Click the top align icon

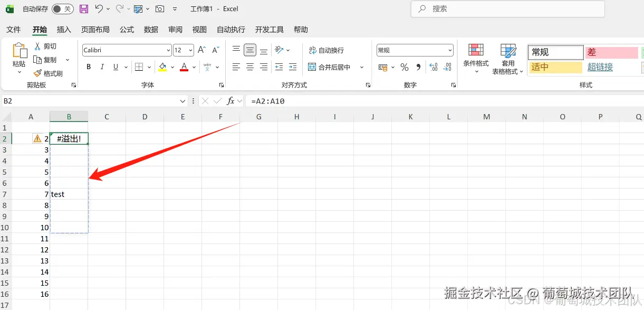(236, 50)
